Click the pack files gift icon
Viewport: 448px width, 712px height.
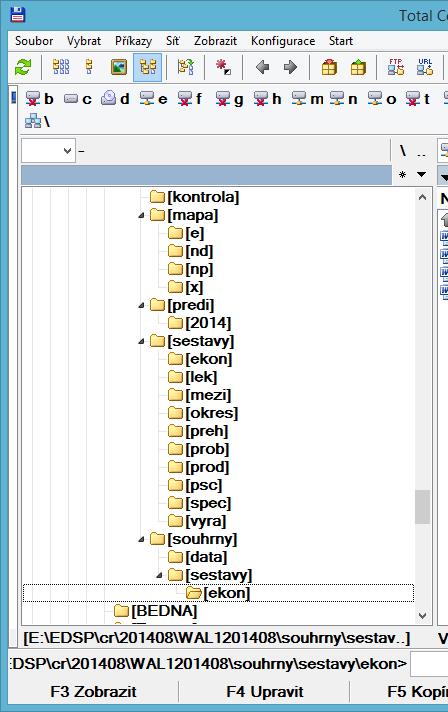(x=329, y=68)
